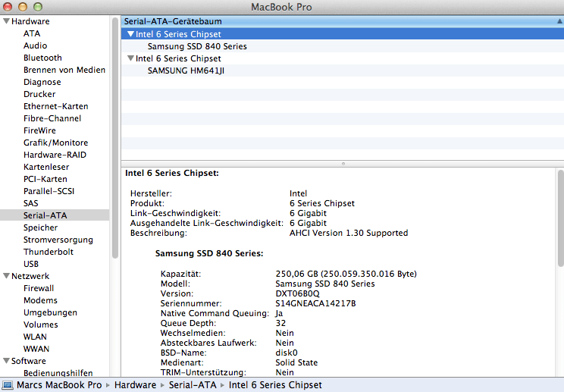
Task: Select FireWire in the sidebar
Action: pos(39,130)
